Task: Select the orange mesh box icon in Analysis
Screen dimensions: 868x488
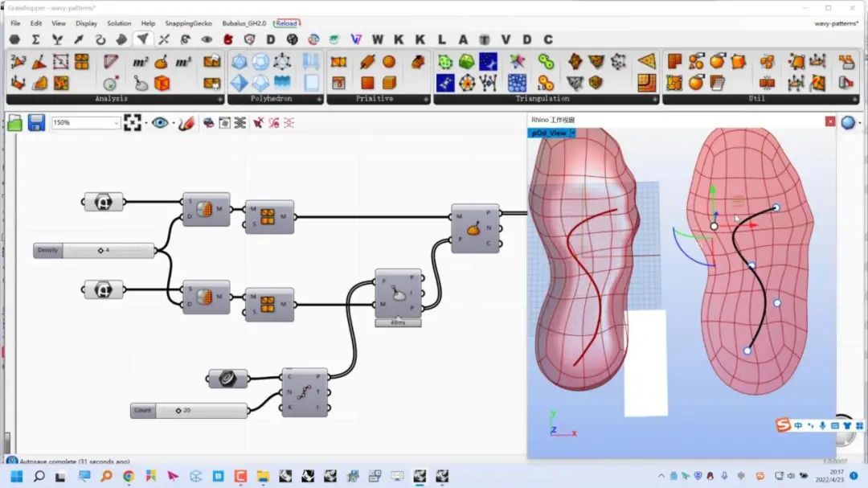Action: click(x=162, y=83)
